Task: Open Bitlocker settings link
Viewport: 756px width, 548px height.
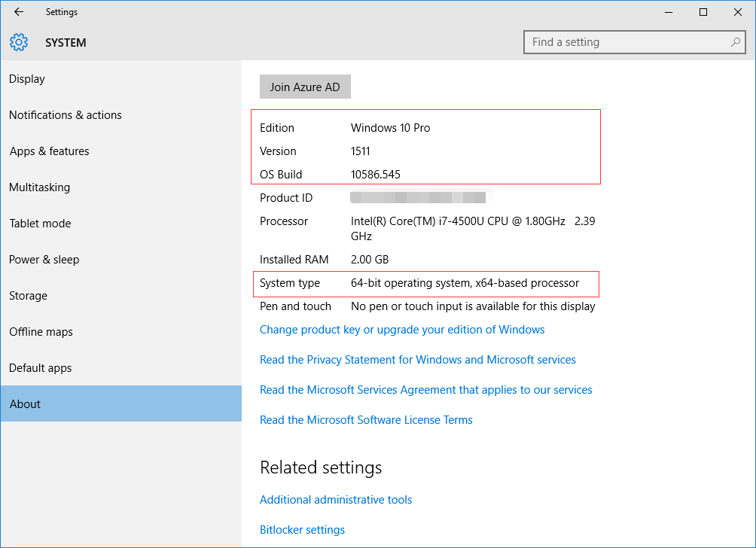Action: [302, 530]
